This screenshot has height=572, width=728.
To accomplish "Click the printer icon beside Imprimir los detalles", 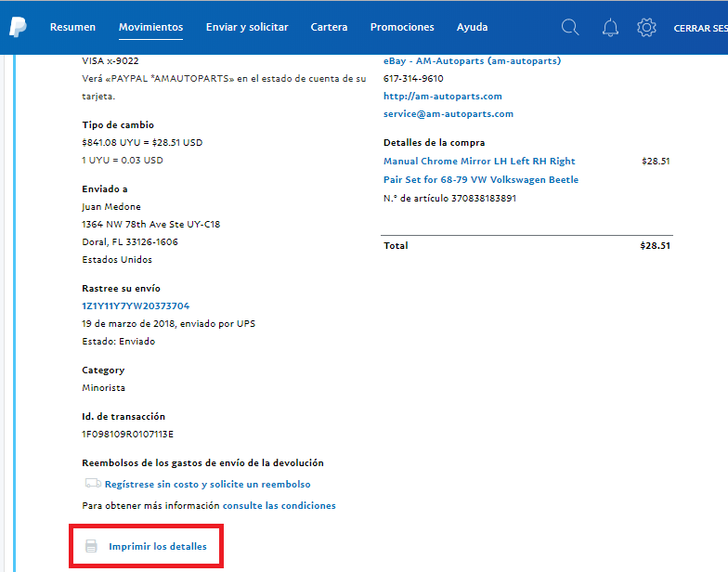I will point(91,546).
